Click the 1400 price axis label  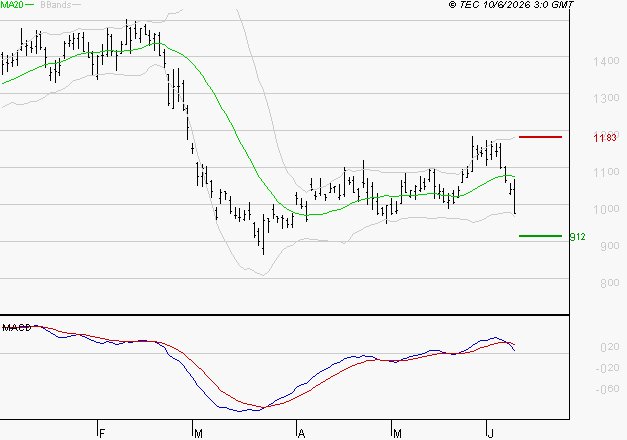coord(606,61)
